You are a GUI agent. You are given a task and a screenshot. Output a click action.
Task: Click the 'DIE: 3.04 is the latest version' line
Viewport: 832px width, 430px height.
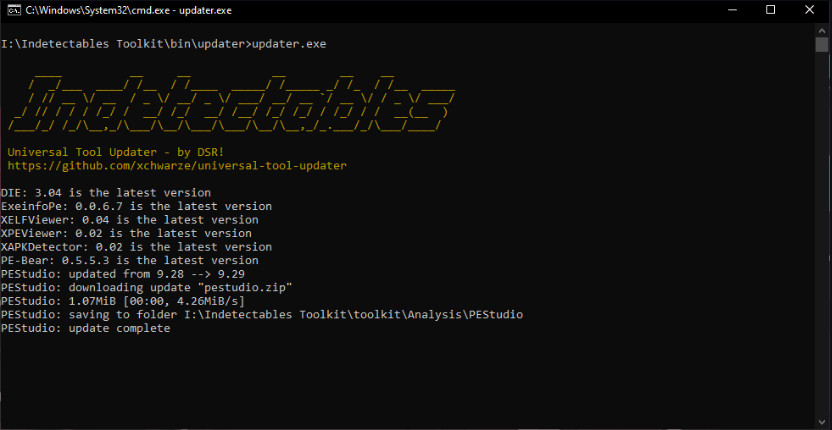[106, 193]
